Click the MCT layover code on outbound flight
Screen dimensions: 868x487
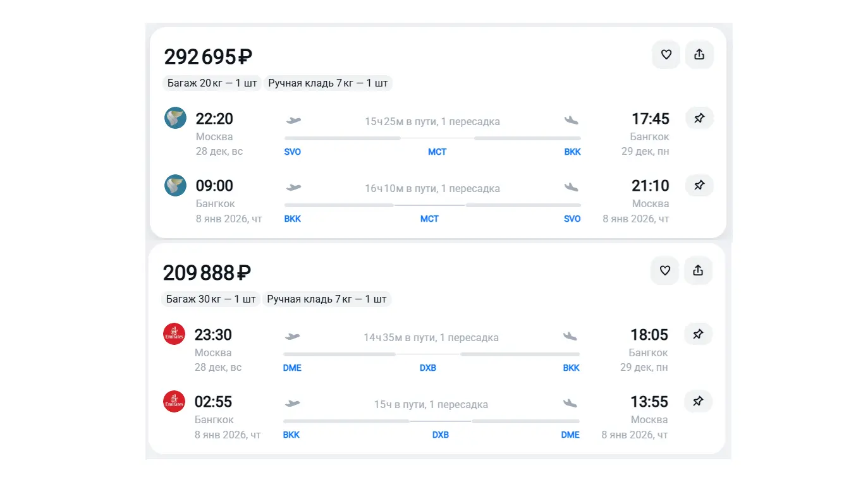pyautogui.click(x=437, y=152)
